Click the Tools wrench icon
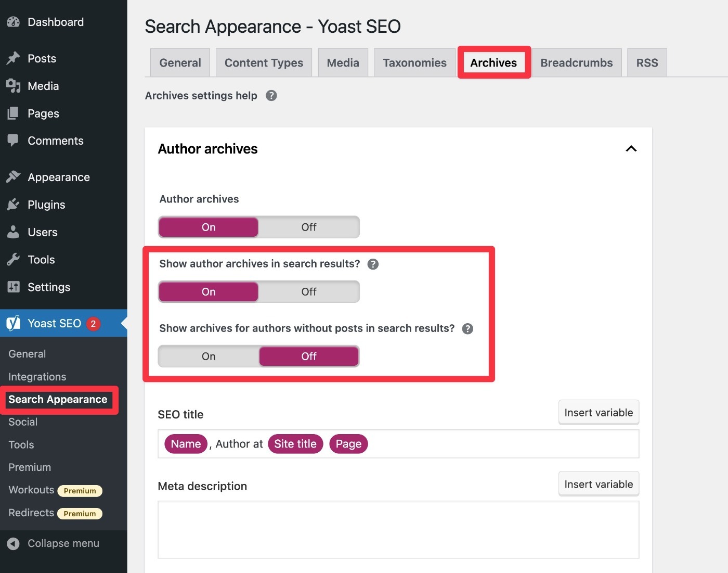Image resolution: width=728 pixels, height=573 pixels. pos(14,259)
